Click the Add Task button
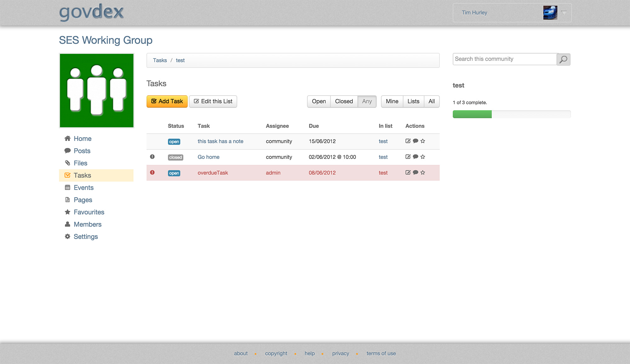 167,101
